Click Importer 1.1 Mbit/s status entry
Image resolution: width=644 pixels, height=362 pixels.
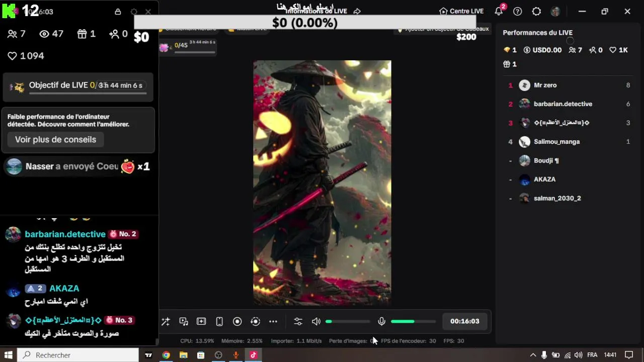pyautogui.click(x=296, y=341)
